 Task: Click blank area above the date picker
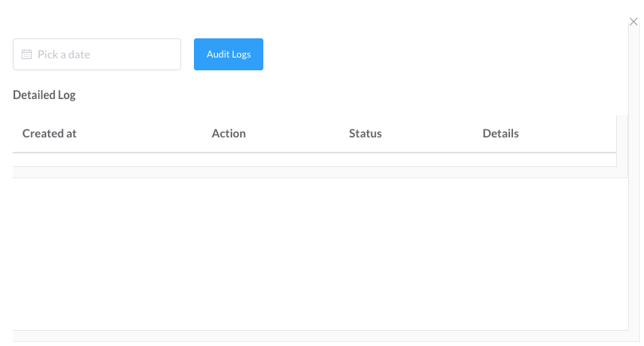tap(96, 20)
